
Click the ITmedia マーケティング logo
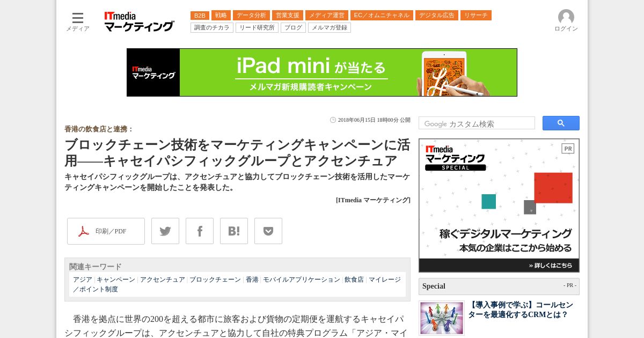click(140, 21)
